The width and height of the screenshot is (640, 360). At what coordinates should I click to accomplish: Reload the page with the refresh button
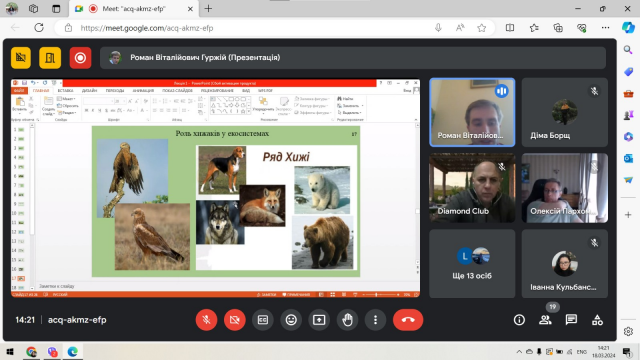tap(39, 28)
